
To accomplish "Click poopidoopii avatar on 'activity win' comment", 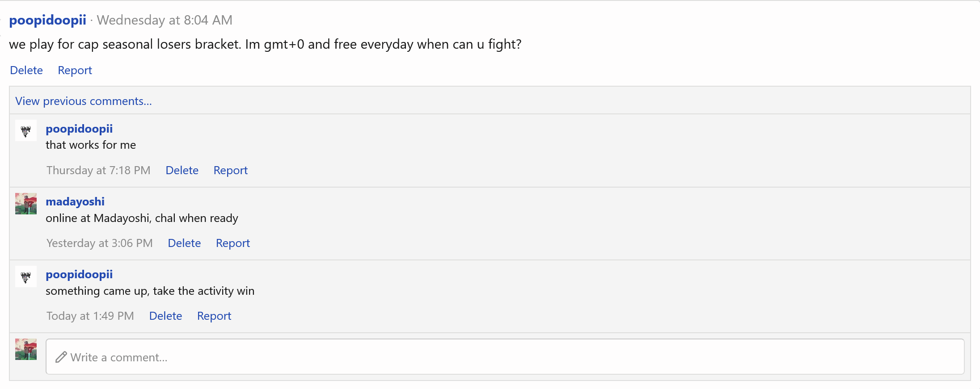I will (x=26, y=277).
